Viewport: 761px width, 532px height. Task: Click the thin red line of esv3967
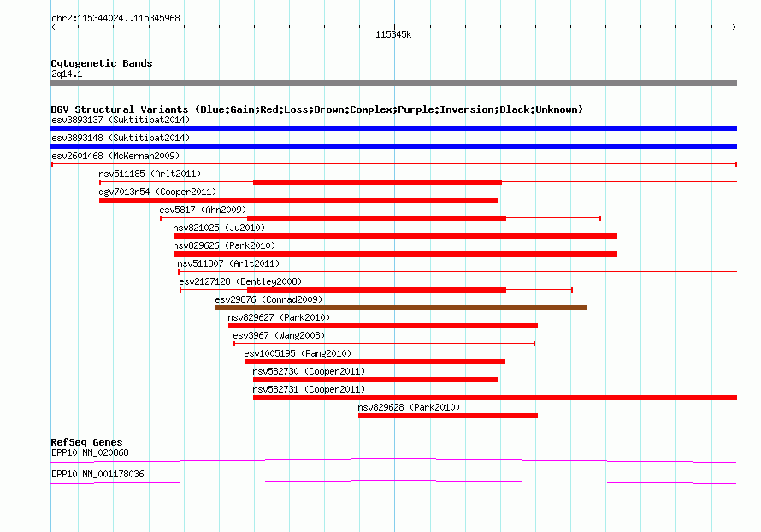coord(385,344)
